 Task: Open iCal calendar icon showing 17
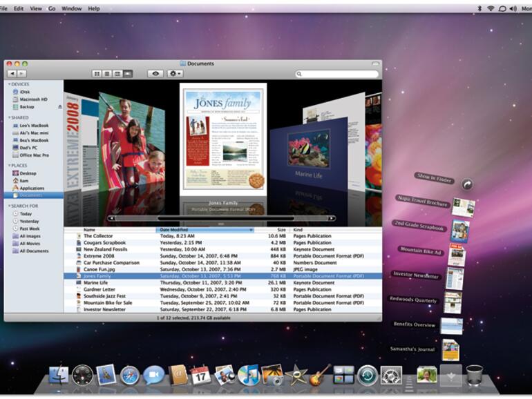point(200,375)
